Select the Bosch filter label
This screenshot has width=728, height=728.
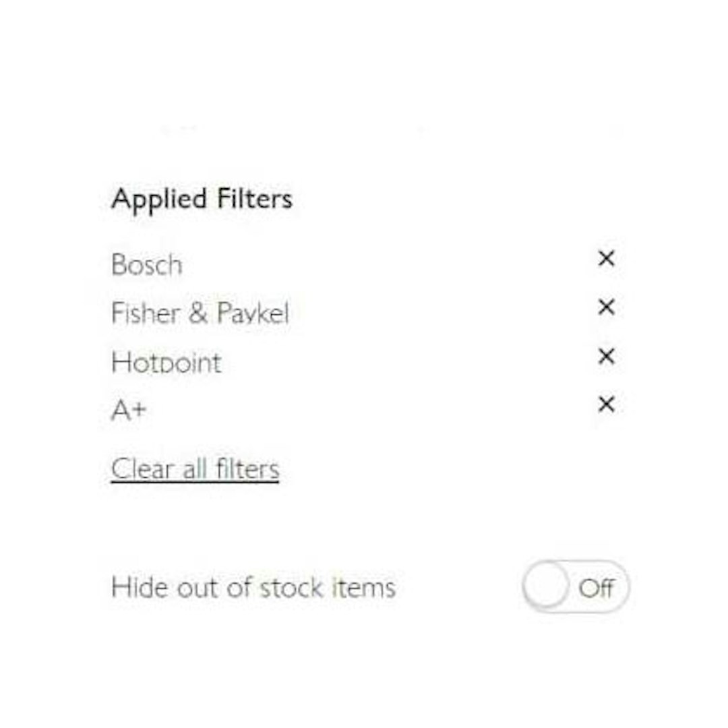(x=146, y=264)
